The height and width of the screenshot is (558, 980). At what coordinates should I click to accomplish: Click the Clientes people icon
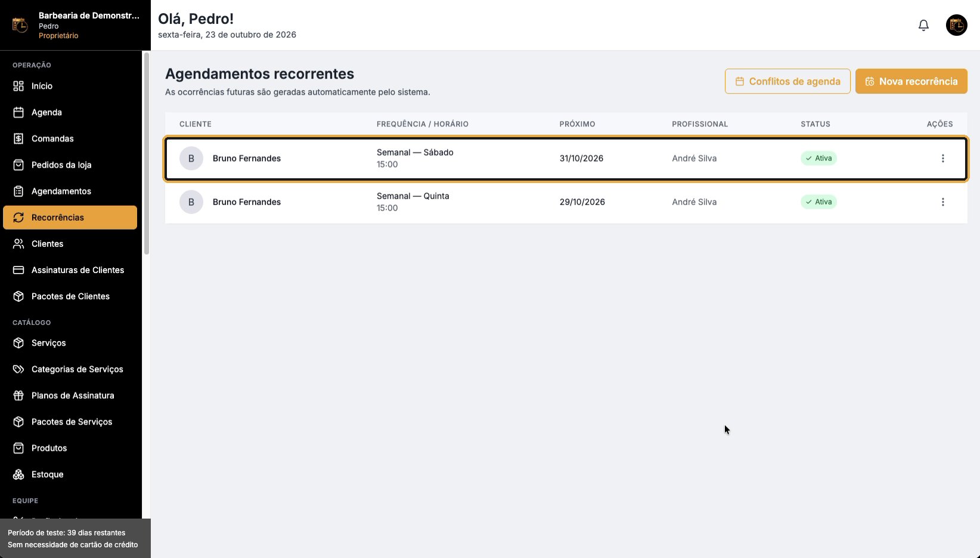[x=18, y=243]
